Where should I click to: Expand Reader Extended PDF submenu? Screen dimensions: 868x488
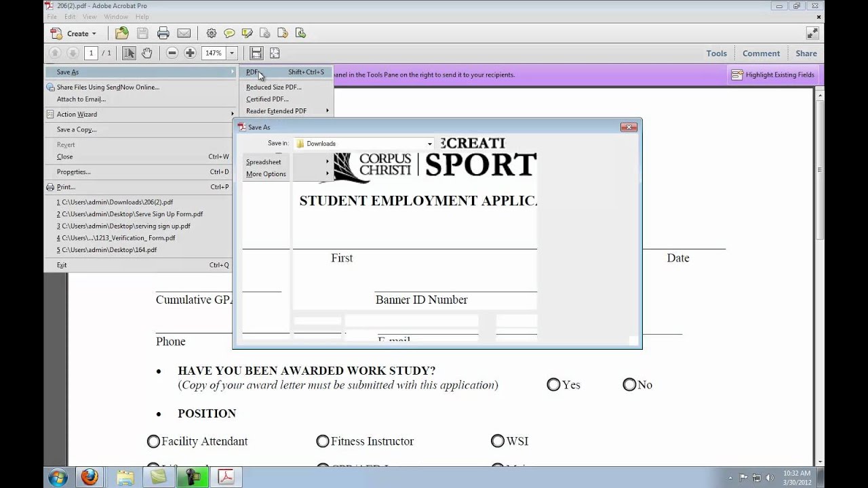[285, 110]
